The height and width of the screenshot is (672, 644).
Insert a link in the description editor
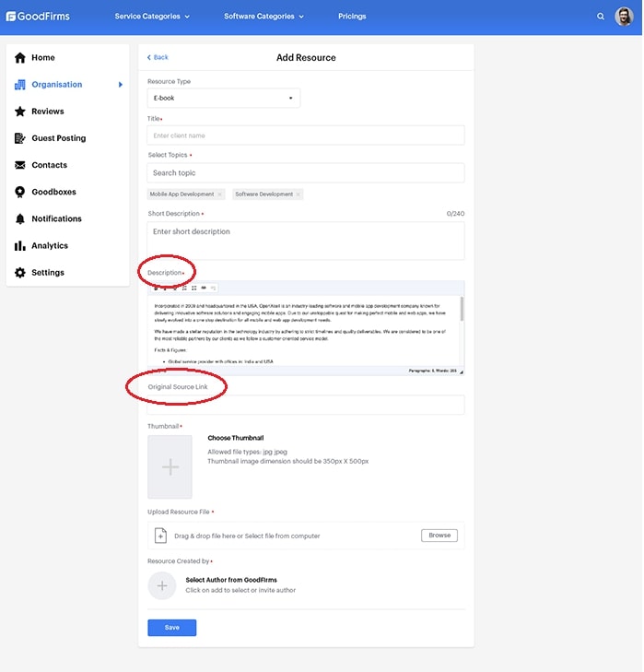(x=204, y=288)
